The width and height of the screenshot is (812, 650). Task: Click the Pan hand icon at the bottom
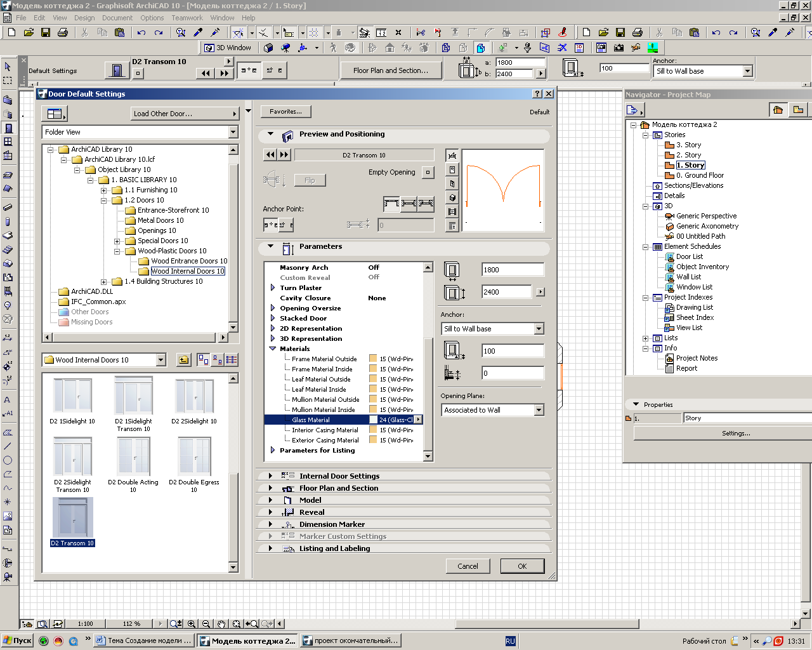[x=221, y=624]
